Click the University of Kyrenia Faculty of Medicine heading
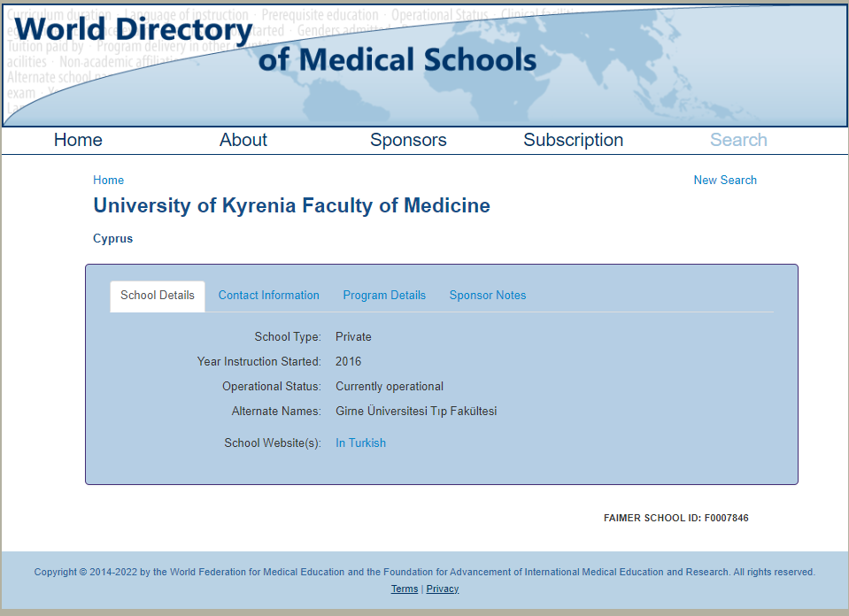Screen dimensions: 849x616 (x=291, y=206)
